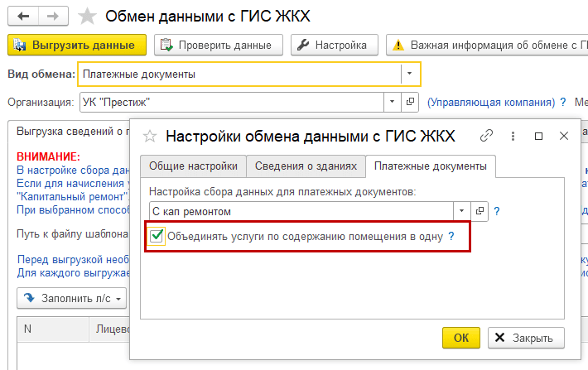The image size is (588, 370).
Task: Add page to favorites with star icon
Action: pos(85,16)
